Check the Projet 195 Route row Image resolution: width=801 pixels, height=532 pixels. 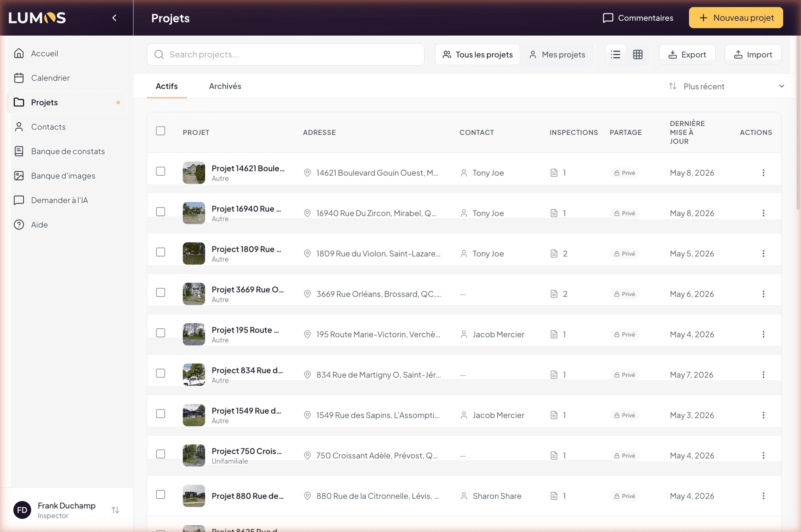[160, 333]
